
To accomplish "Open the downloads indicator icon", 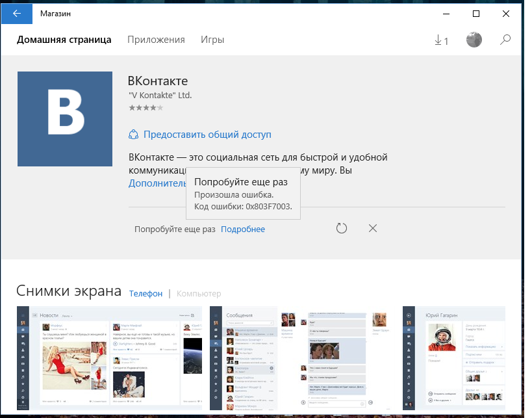I will 441,40.
